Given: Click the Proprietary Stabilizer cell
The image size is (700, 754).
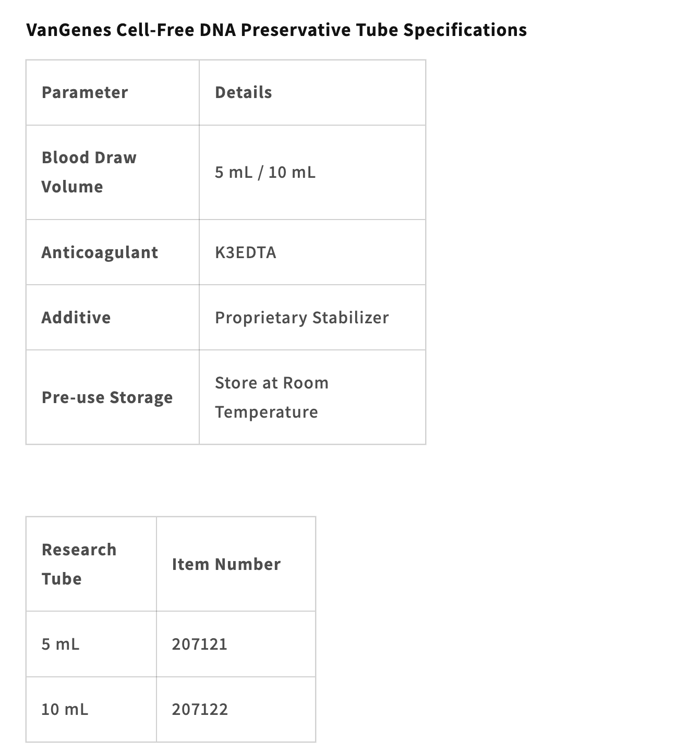Looking at the screenshot, I should tap(301, 318).
